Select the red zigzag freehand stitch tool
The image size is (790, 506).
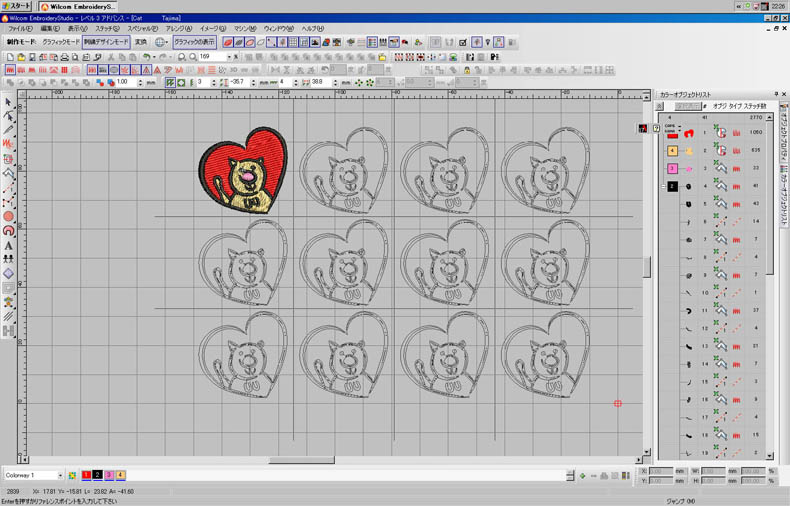[8, 144]
